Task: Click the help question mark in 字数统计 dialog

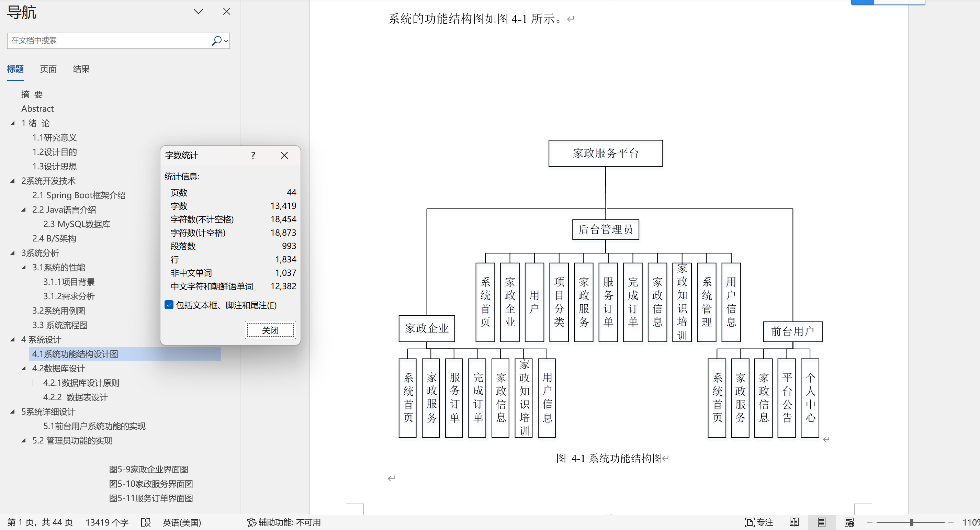Action: [x=253, y=155]
